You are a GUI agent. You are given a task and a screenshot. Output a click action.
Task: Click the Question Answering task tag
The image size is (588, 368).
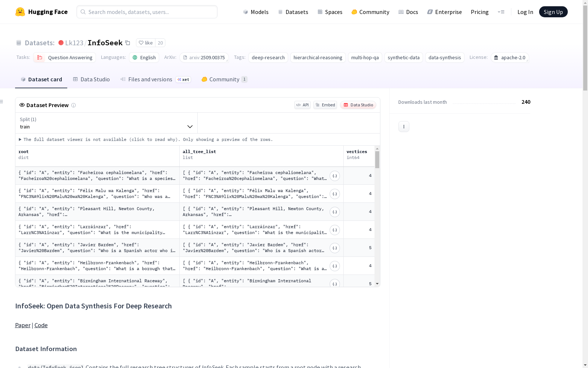[x=65, y=57]
